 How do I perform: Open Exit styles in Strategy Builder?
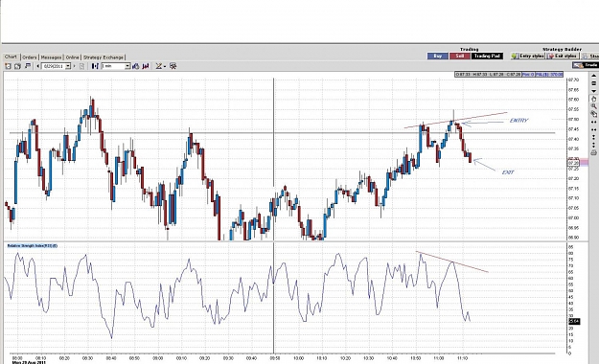562,57
